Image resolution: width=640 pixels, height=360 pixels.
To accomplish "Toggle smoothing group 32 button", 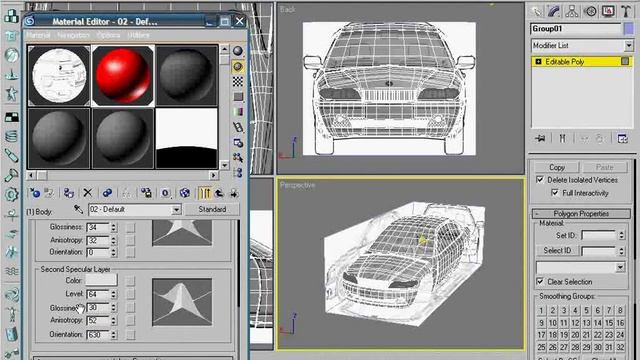I will [x=620, y=347].
